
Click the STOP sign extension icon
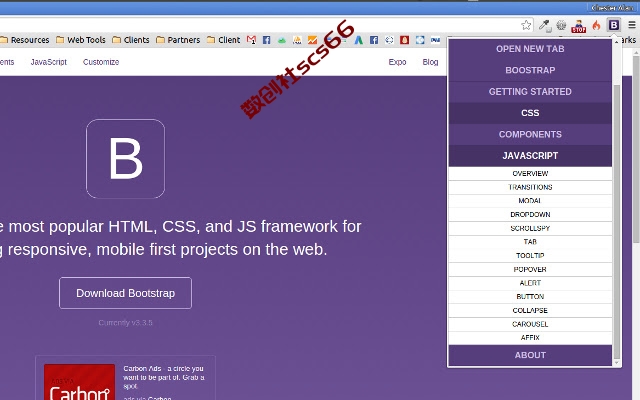[x=578, y=26]
